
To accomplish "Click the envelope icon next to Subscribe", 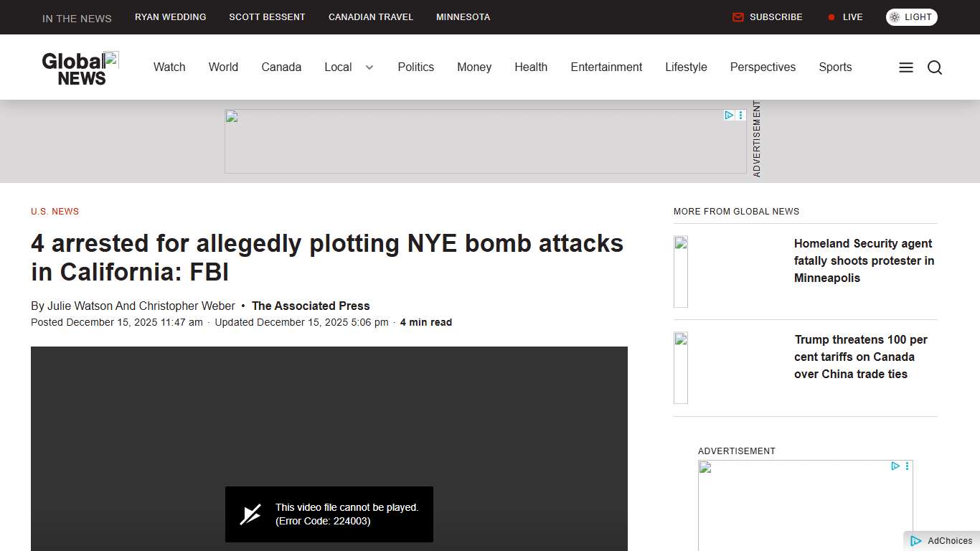I will pyautogui.click(x=738, y=17).
